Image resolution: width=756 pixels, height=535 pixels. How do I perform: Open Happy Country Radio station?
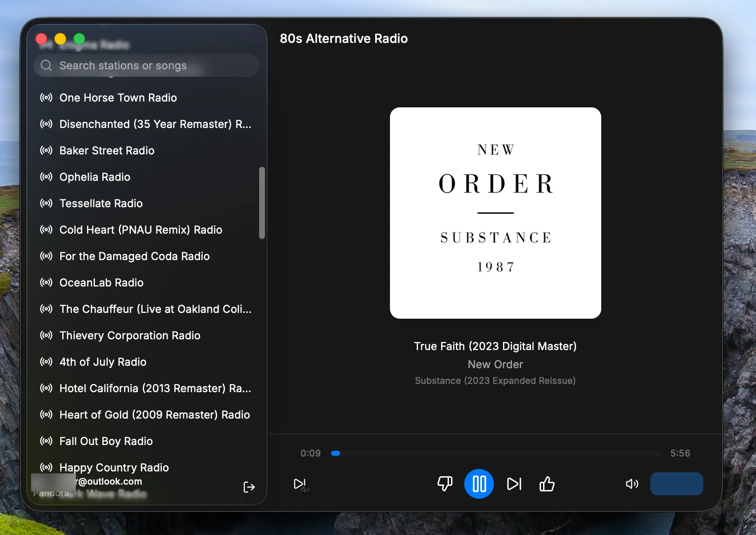point(146,467)
